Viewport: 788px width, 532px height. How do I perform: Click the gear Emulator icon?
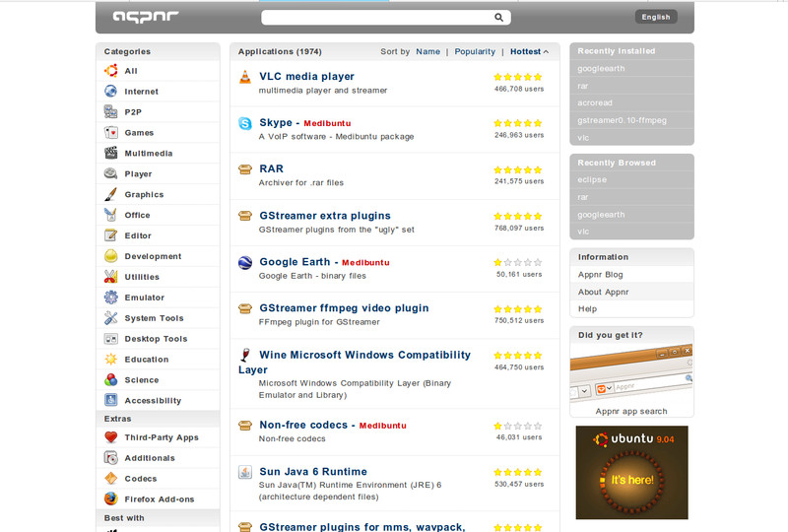(x=110, y=298)
